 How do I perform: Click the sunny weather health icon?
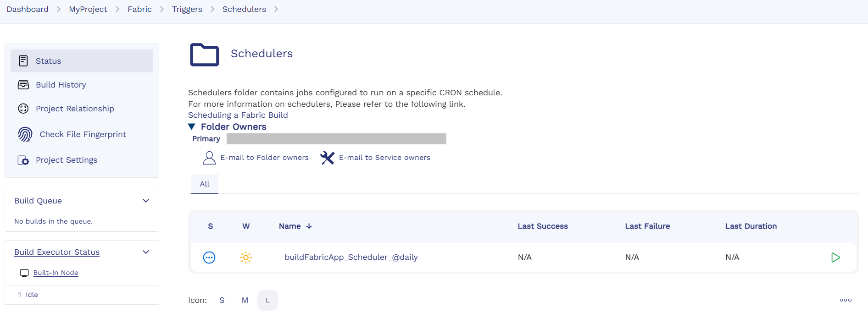[x=246, y=258]
